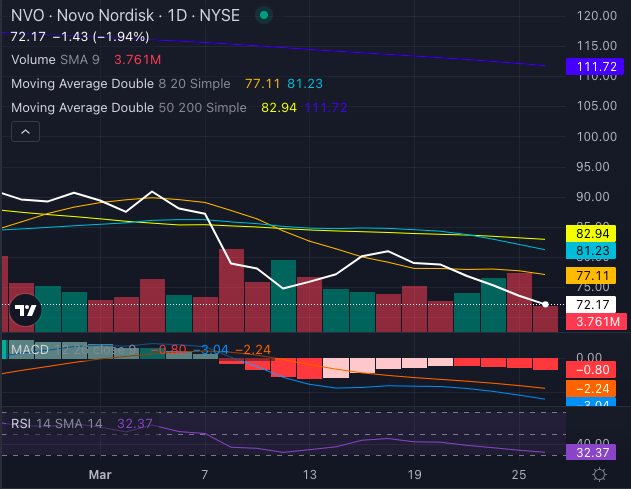Click the green market status dot

264,15
